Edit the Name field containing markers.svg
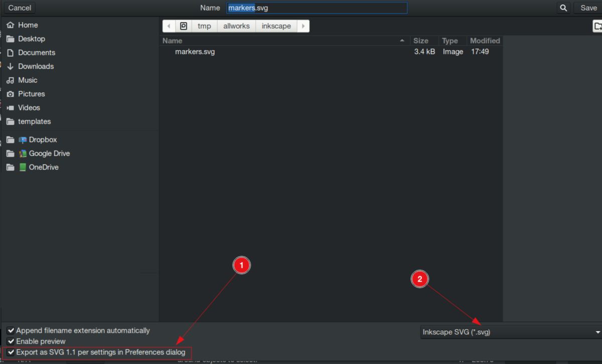The height and width of the screenshot is (364, 602). click(316, 8)
